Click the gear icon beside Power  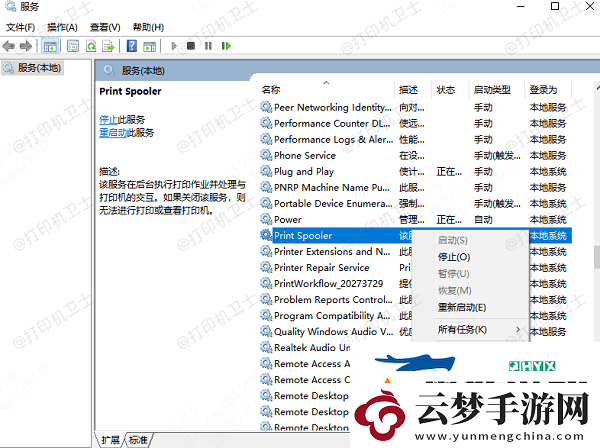[x=266, y=219]
